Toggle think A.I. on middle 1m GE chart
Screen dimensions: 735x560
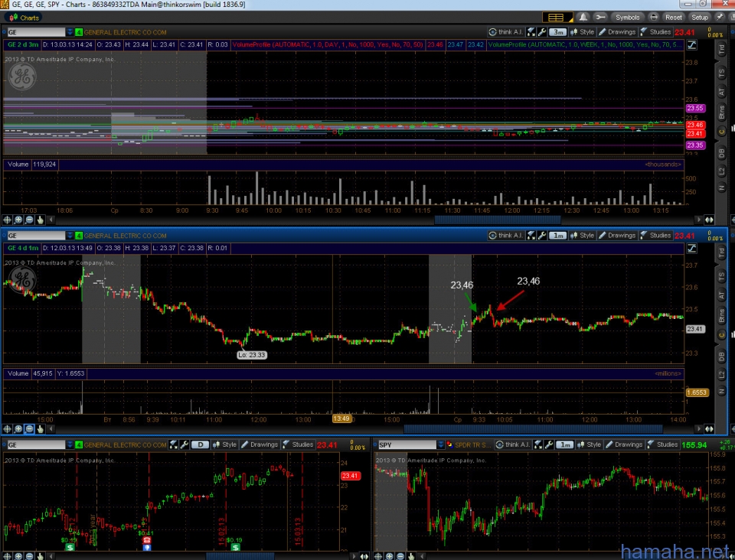[505, 236]
